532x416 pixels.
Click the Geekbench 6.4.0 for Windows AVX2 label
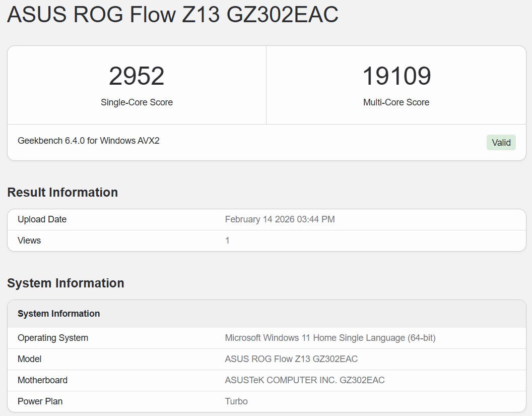[89, 141]
